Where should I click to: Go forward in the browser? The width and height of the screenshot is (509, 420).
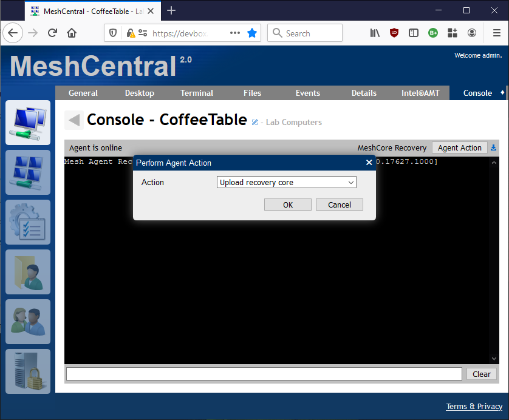[33, 33]
